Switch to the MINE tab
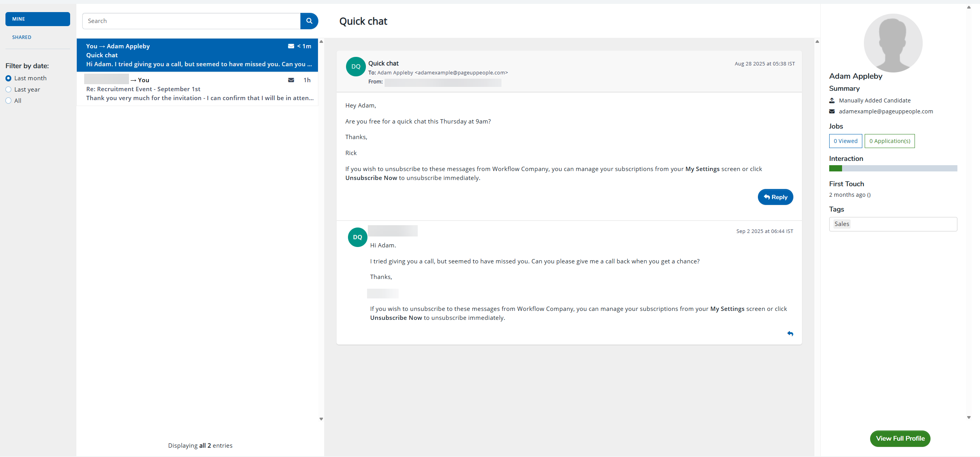This screenshot has width=980, height=457. pyautogui.click(x=38, y=19)
